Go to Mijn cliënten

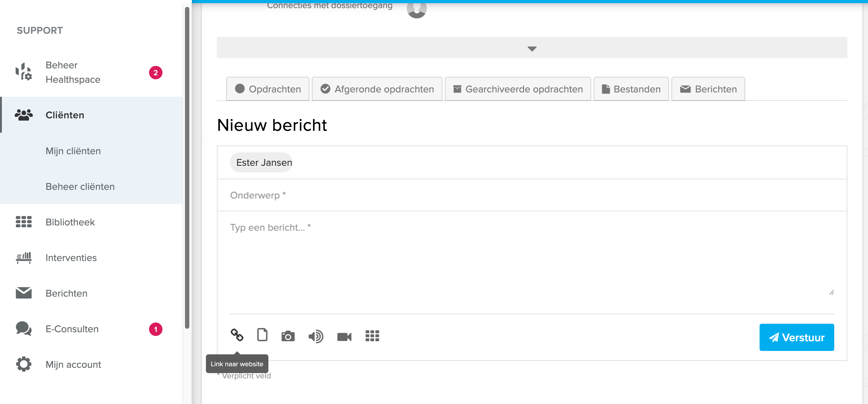91,150
